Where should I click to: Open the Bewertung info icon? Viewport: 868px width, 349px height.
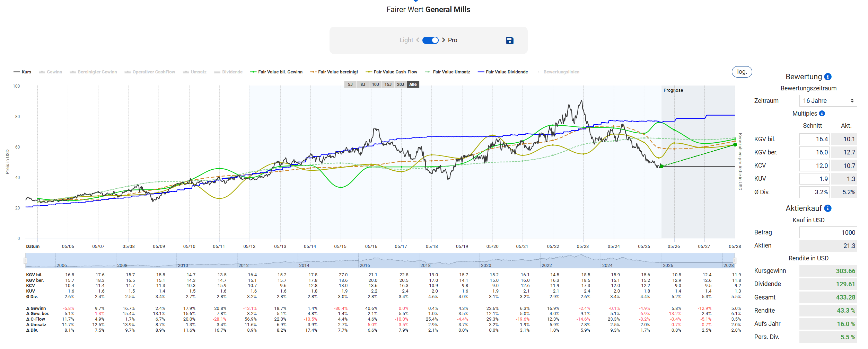[828, 77]
